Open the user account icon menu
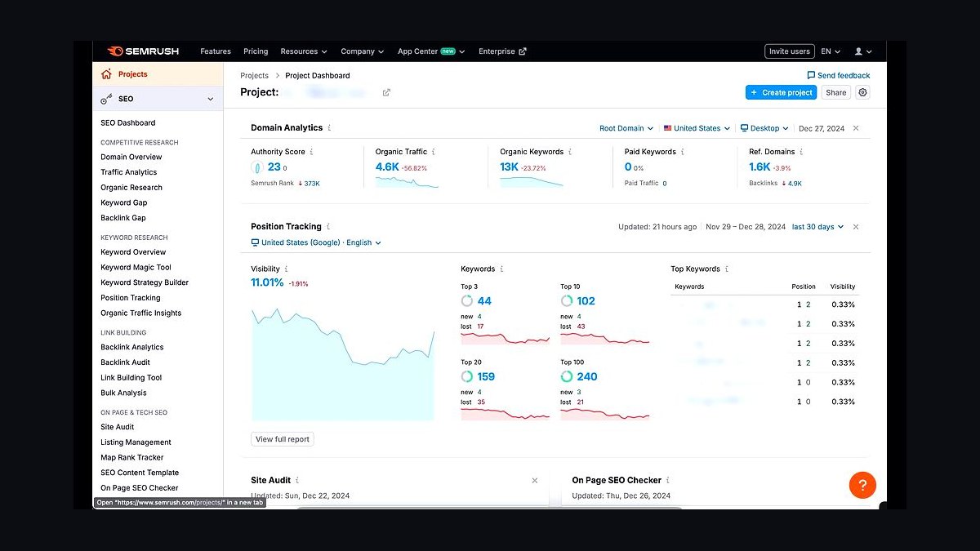980x551 pixels. pos(862,51)
